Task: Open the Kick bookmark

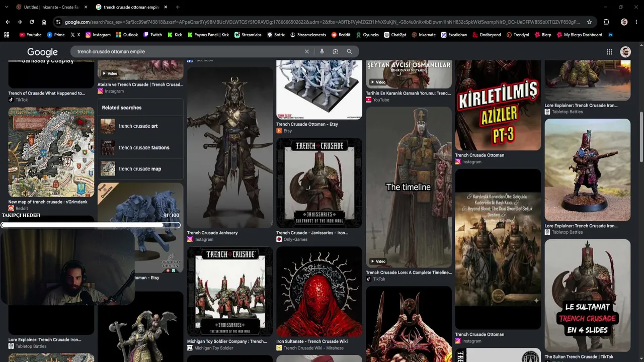Action: pyautogui.click(x=175, y=35)
